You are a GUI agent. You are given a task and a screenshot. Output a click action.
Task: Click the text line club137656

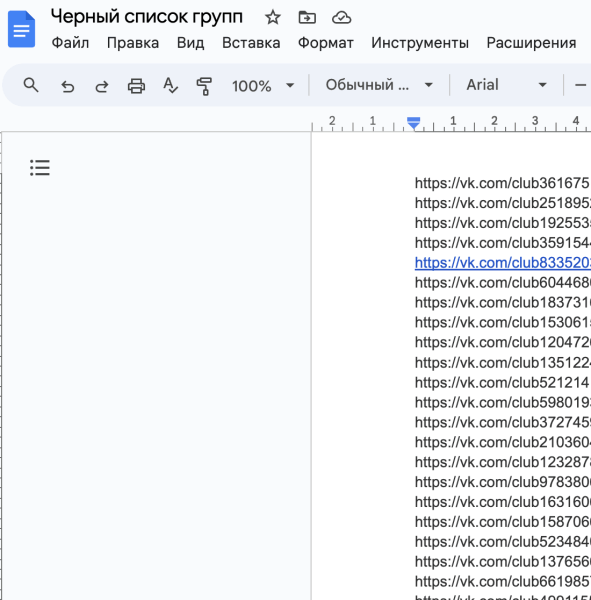point(503,562)
